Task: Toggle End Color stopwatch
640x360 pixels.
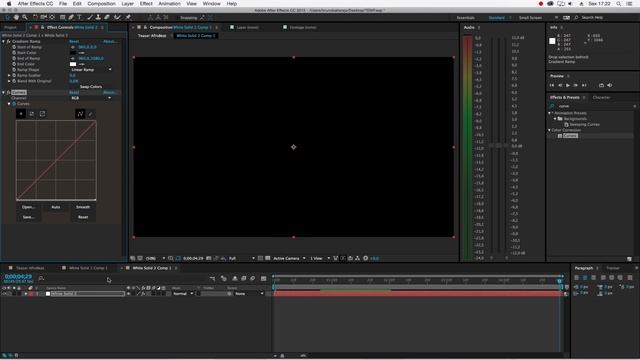Action: point(14,64)
